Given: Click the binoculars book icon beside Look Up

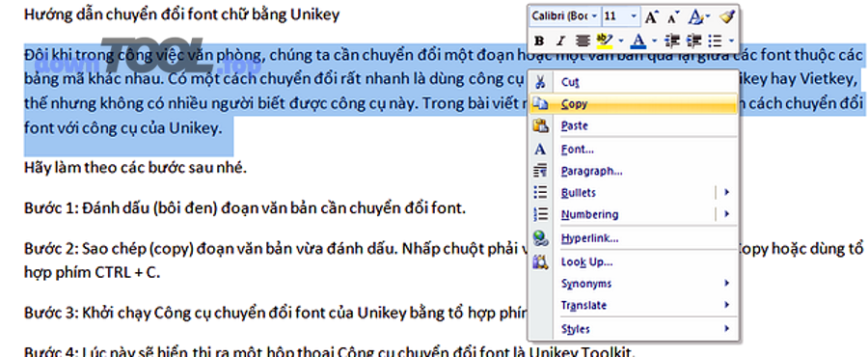Looking at the screenshot, I should point(540,261).
